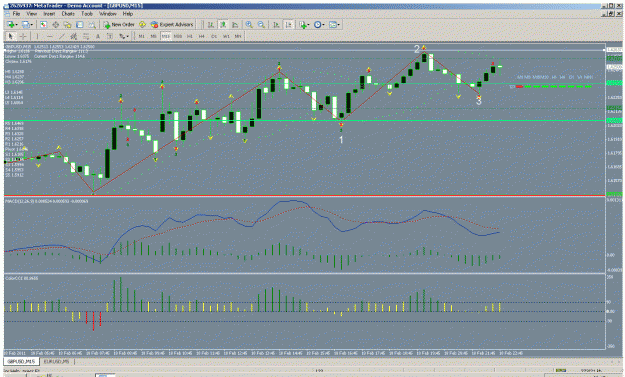Image resolution: width=625 pixels, height=377 pixels.
Task: Open the Insert menu
Action: pos(49,14)
